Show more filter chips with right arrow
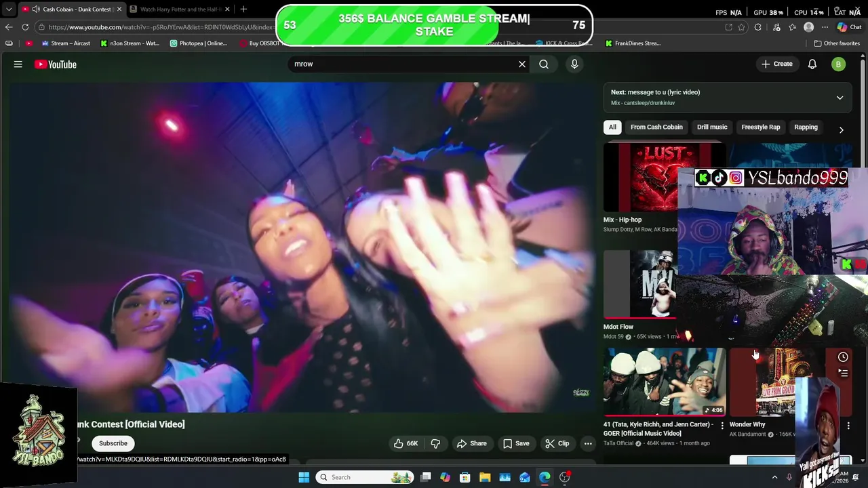The height and width of the screenshot is (488, 868). [x=841, y=129]
